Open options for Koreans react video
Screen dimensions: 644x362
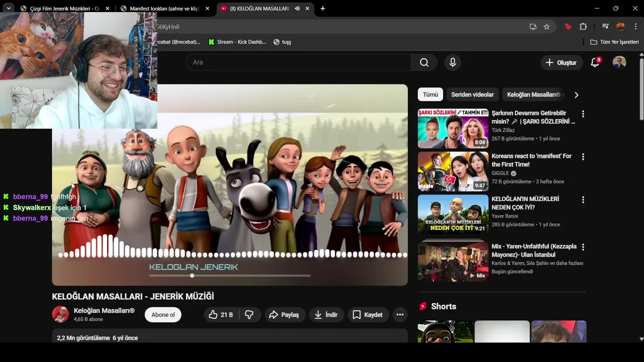click(x=583, y=157)
